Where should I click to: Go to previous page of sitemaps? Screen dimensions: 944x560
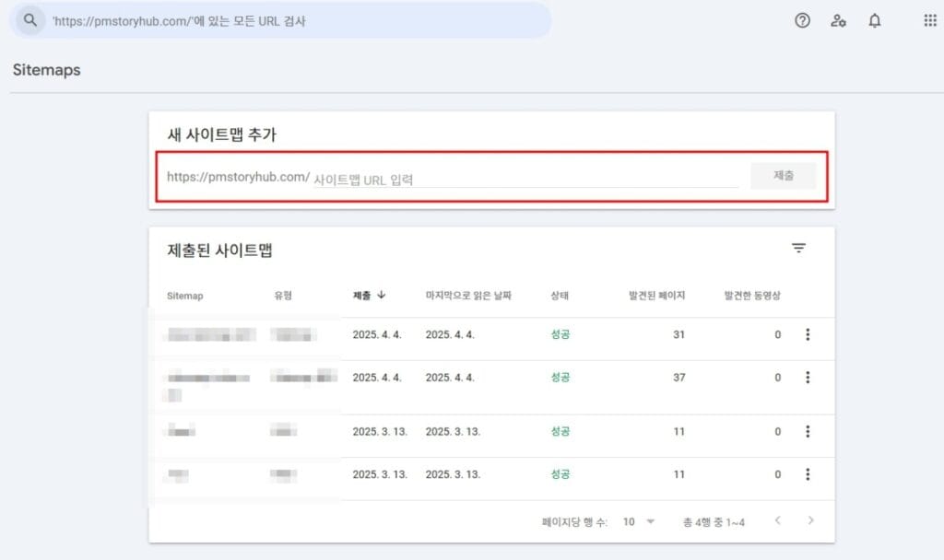[x=777, y=521]
